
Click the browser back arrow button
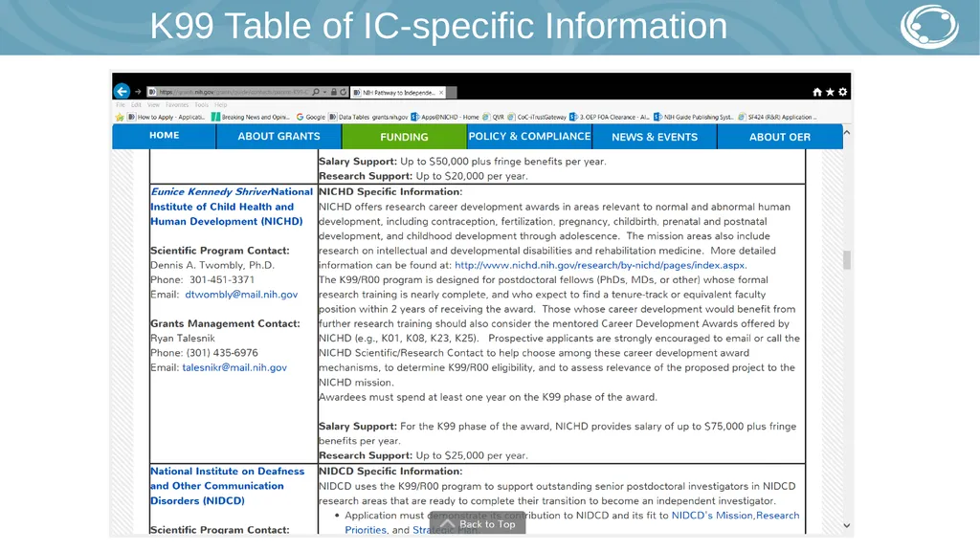pos(122,91)
